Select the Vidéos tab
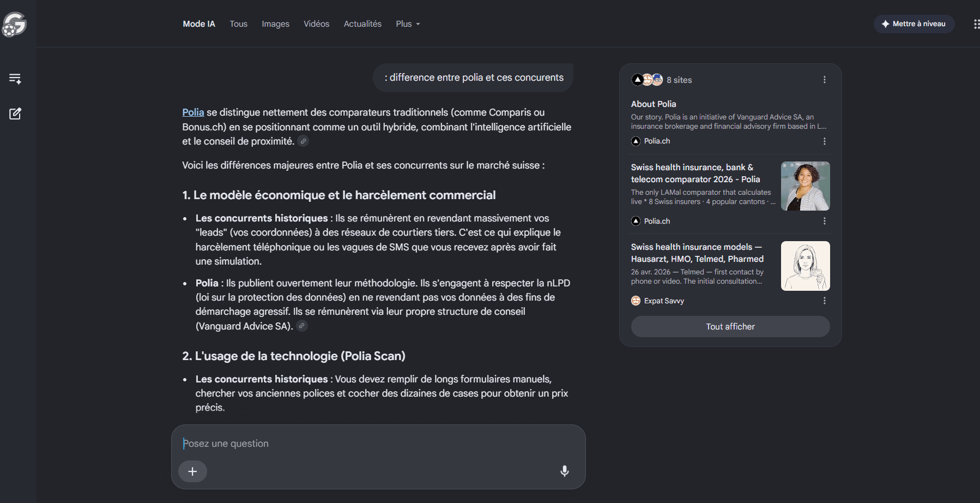This screenshot has height=503, width=980. click(x=316, y=24)
